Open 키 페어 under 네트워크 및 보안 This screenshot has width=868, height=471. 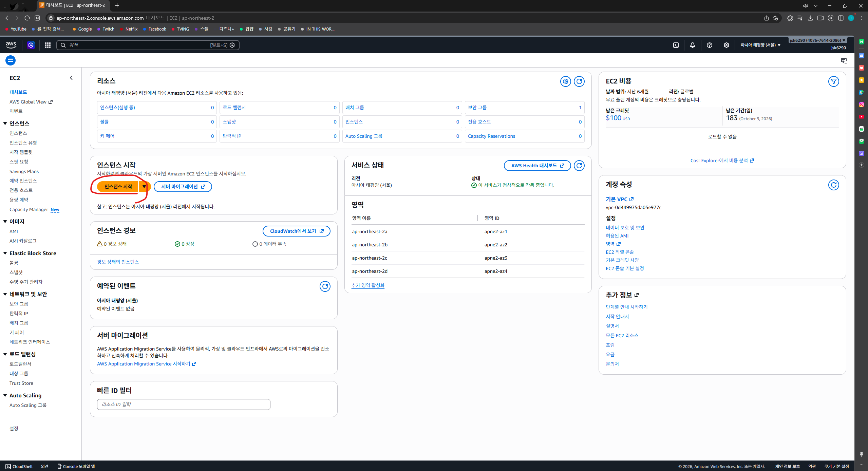[x=17, y=332]
